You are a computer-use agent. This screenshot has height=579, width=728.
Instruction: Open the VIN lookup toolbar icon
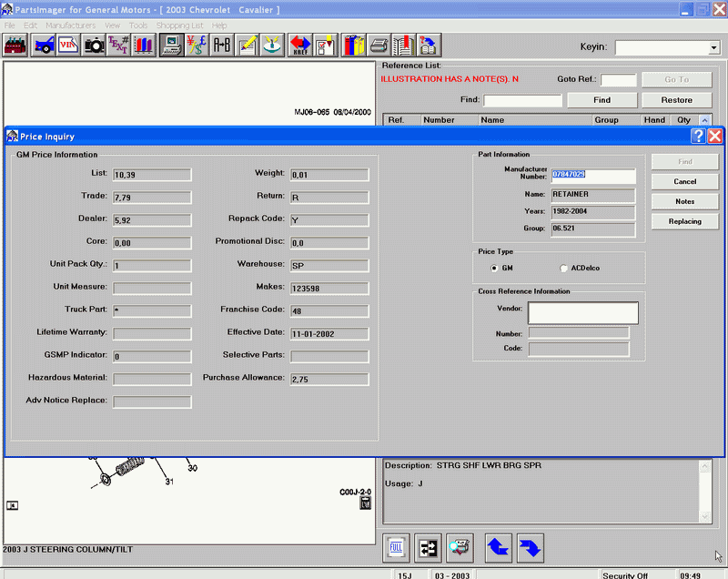point(68,46)
